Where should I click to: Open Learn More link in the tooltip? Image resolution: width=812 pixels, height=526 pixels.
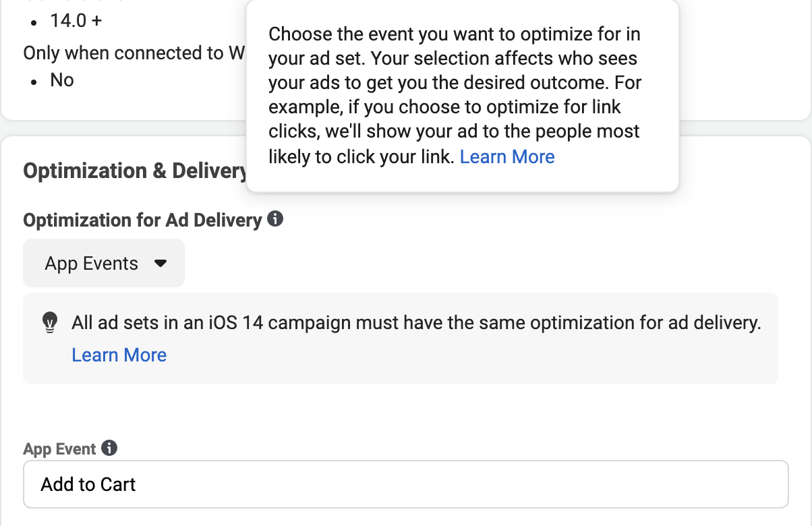[507, 156]
